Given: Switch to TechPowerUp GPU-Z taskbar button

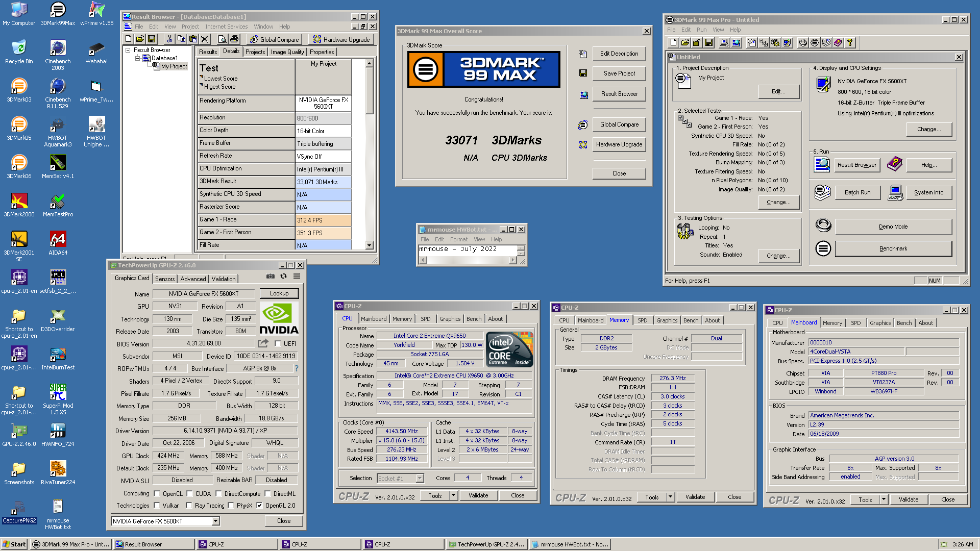Looking at the screenshot, I should pyautogui.click(x=486, y=544).
